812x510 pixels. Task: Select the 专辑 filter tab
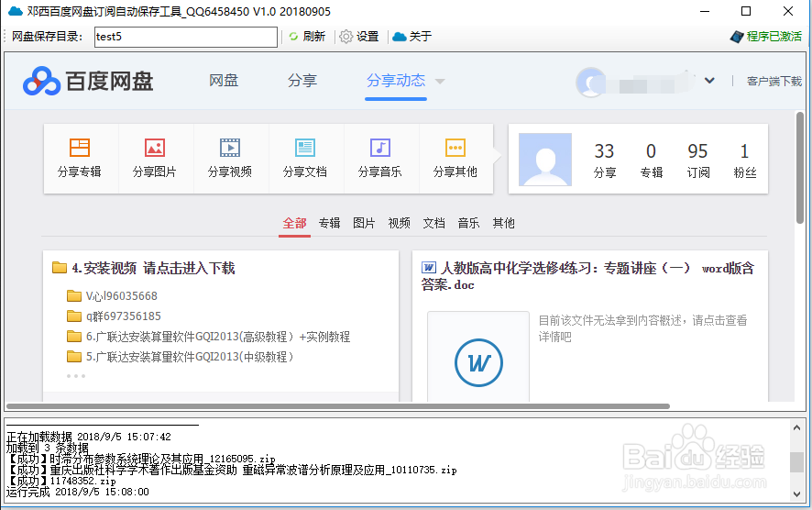coord(329,224)
